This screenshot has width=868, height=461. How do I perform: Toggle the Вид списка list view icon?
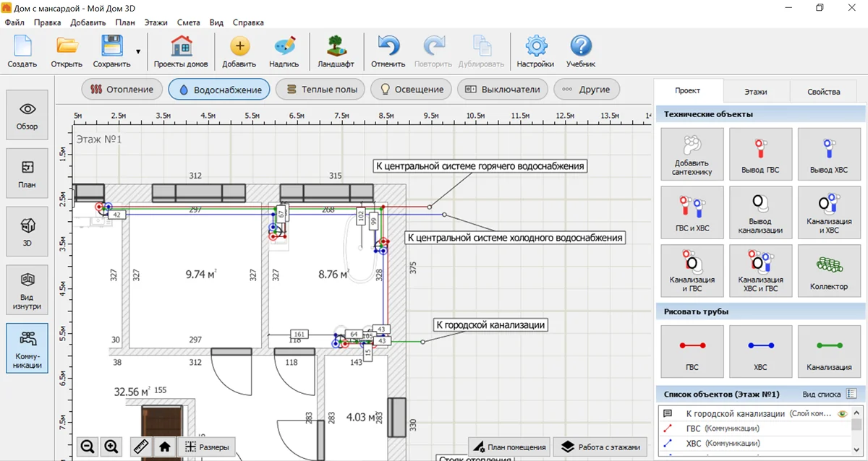pyautogui.click(x=851, y=394)
